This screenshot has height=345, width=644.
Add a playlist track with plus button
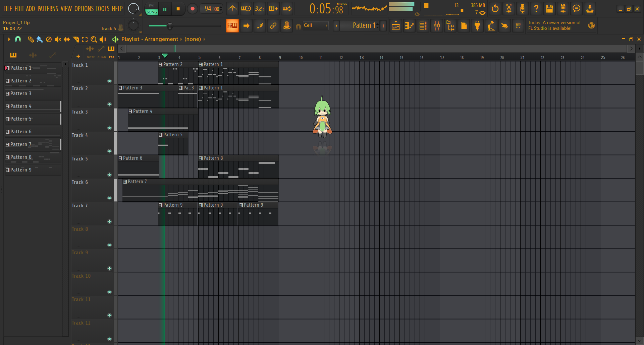click(78, 56)
